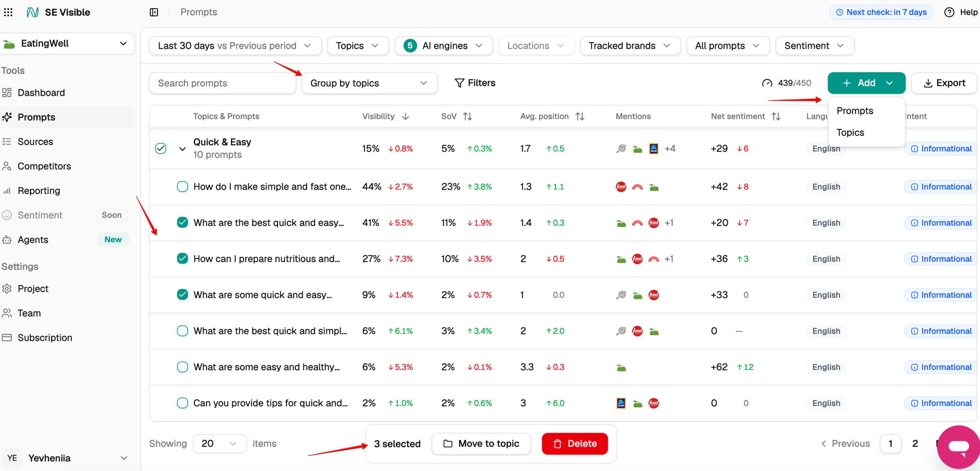This screenshot has height=471, width=980.
Task: Uncheck 'What are the best quick and easy' prompt
Action: pyautogui.click(x=183, y=223)
